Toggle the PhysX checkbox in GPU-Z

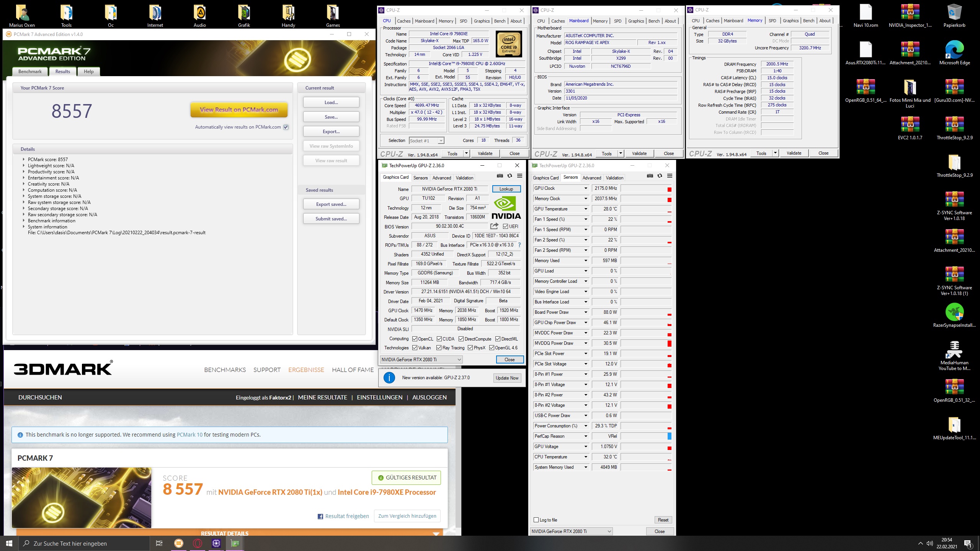(470, 348)
